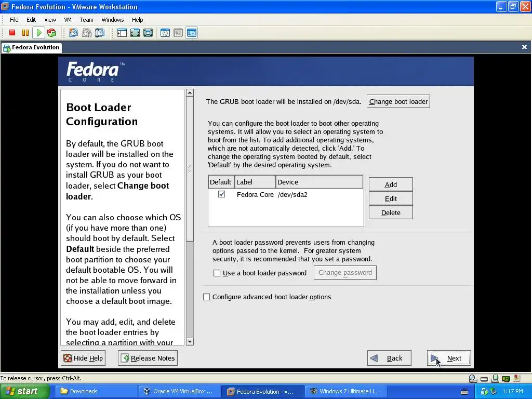
Task: Check Configure advanced boot loader options
Action: (x=206, y=297)
